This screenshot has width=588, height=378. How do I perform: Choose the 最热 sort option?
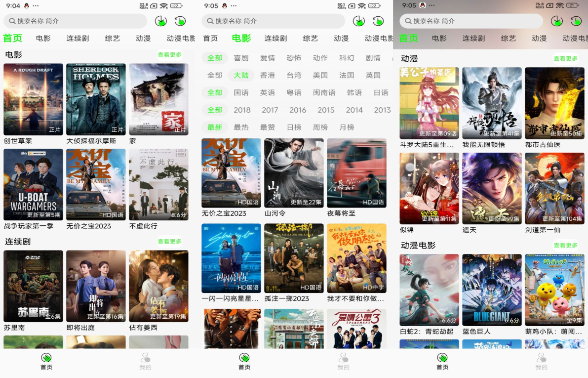[x=241, y=127]
